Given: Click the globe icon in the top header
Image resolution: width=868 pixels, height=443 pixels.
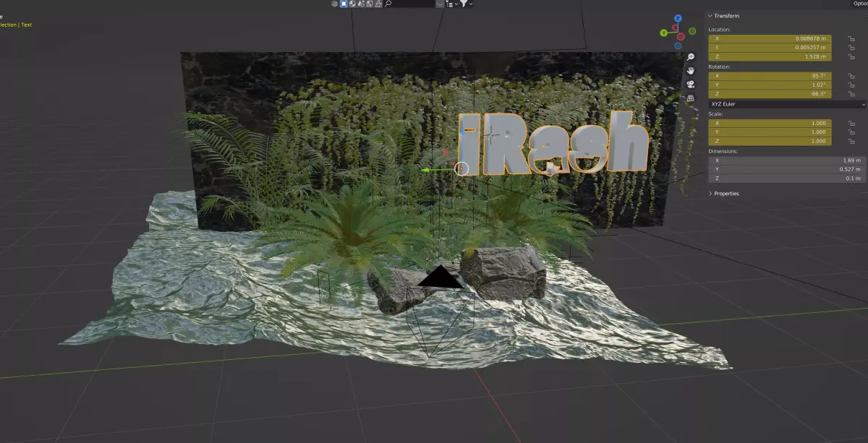Looking at the screenshot, I should [x=370, y=4].
